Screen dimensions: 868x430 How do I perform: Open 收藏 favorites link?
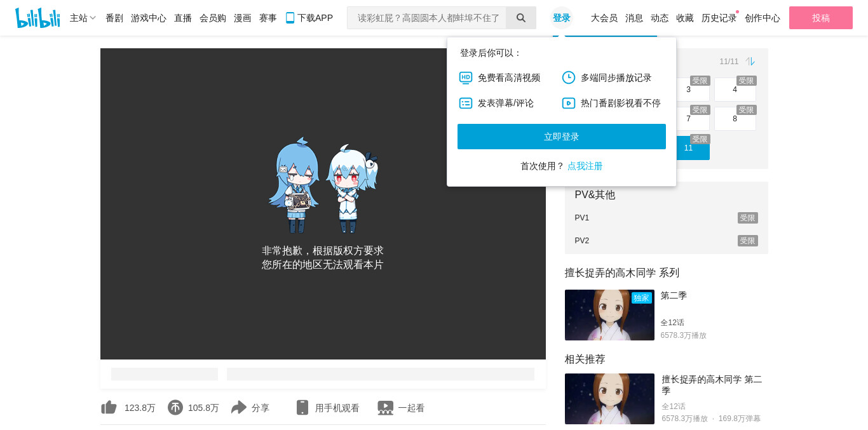[x=685, y=18]
